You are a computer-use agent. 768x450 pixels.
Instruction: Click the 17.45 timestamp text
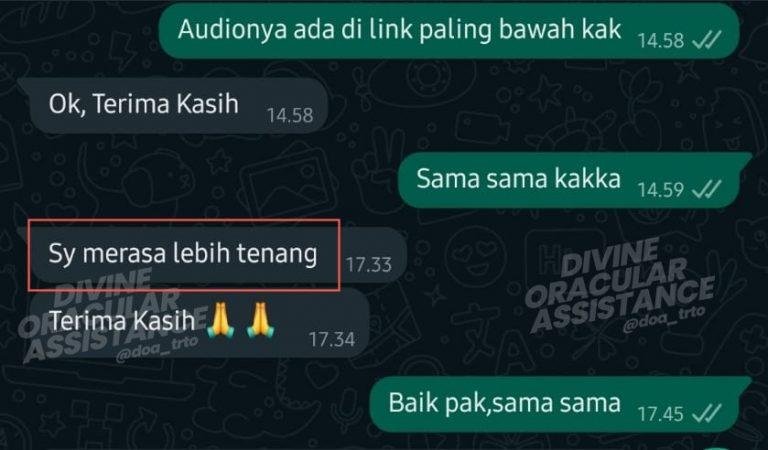(661, 414)
